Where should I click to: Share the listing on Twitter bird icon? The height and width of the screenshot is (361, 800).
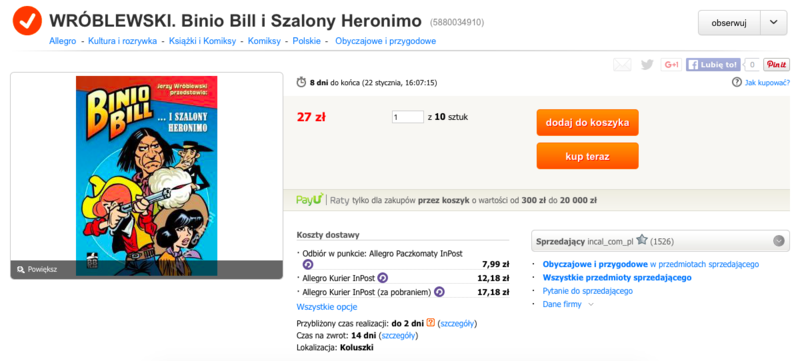[647, 65]
